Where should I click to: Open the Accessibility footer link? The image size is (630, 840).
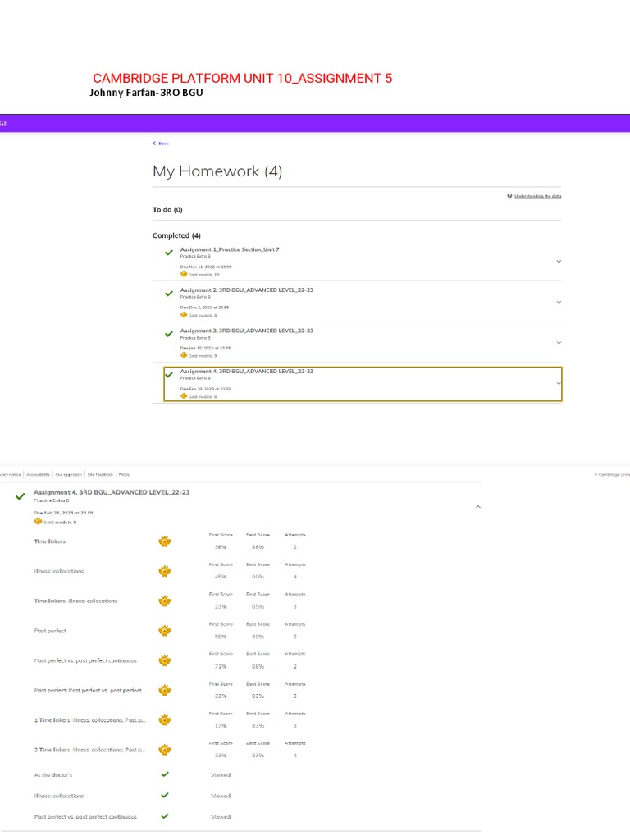point(38,474)
